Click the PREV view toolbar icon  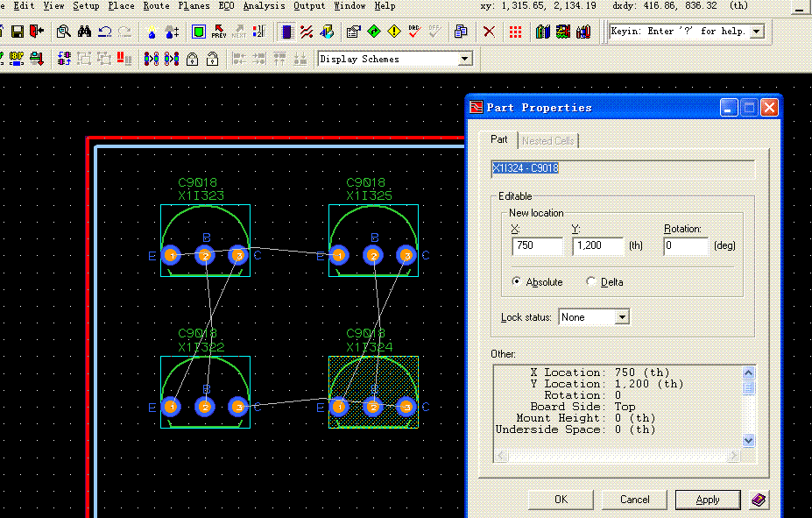point(218,32)
